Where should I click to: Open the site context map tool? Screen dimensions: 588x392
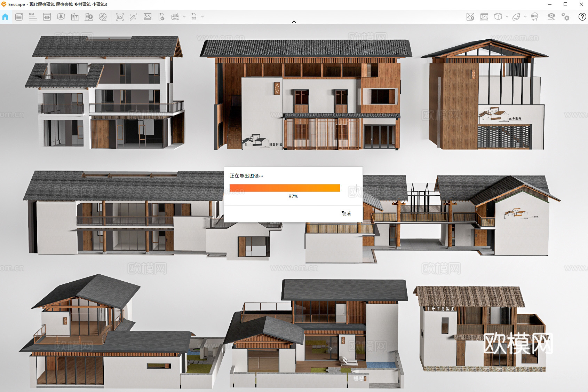pyautogui.click(x=61, y=17)
